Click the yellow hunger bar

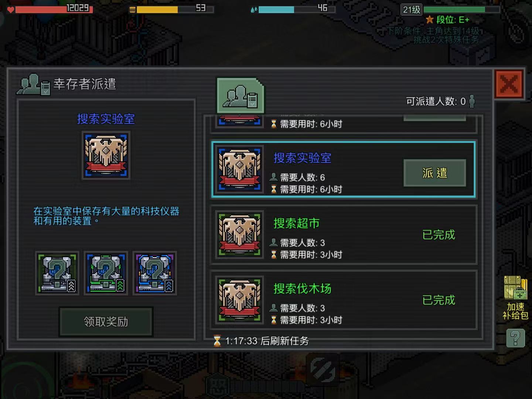pyautogui.click(x=175, y=9)
